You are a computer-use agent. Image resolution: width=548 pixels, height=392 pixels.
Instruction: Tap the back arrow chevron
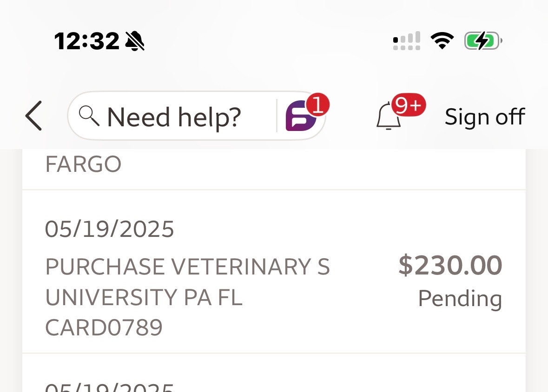(x=34, y=116)
